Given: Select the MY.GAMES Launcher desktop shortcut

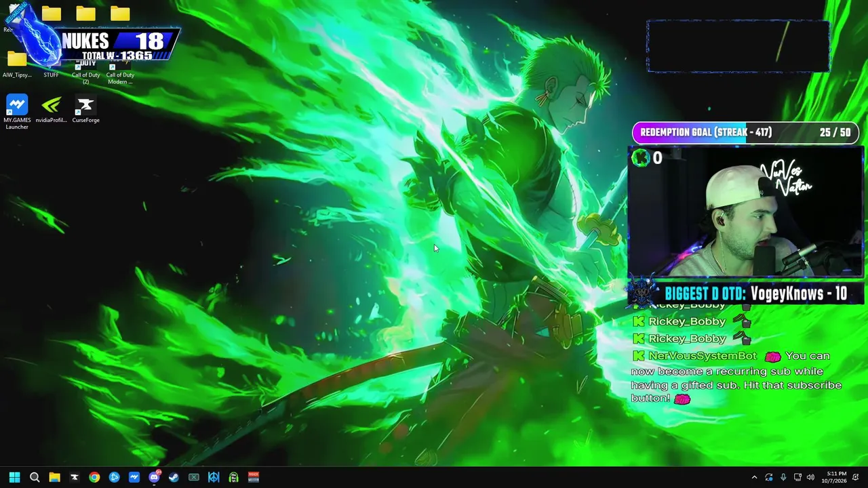Looking at the screenshot, I should coord(17,113).
